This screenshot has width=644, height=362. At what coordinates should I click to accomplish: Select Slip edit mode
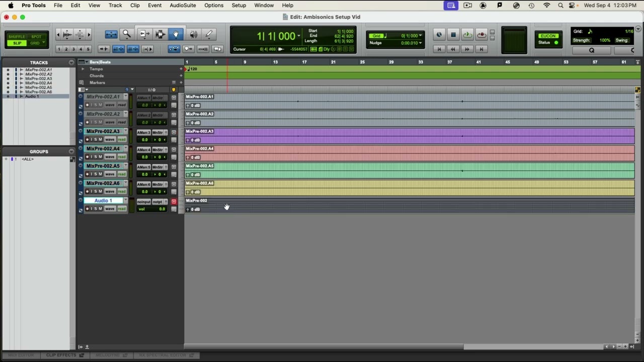point(17,43)
